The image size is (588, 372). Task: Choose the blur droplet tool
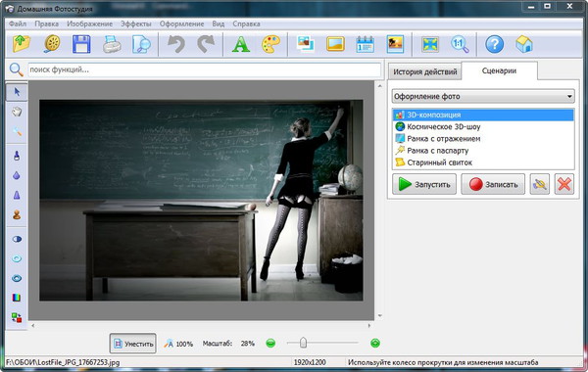[x=17, y=175]
